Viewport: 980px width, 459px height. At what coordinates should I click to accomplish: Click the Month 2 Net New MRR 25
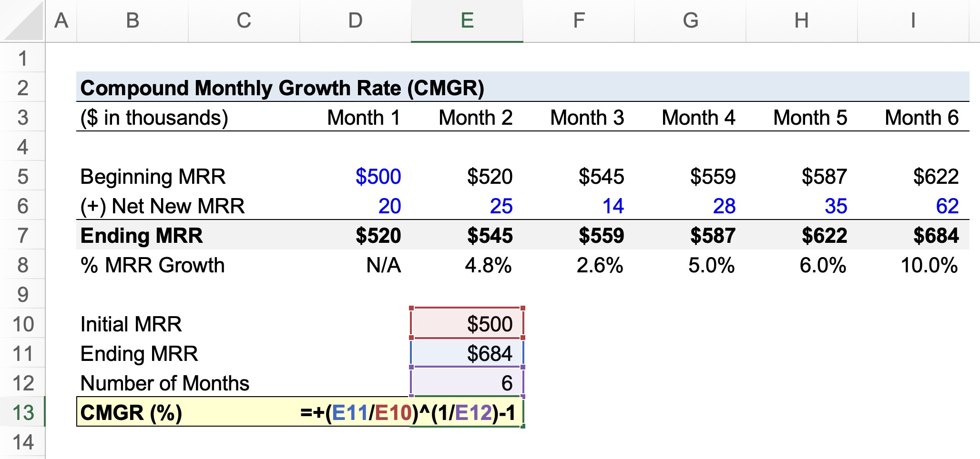coord(467,206)
